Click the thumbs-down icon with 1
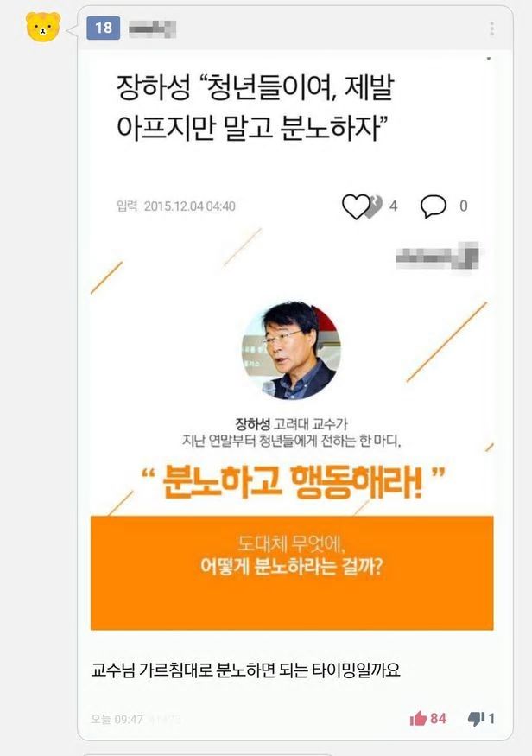The width and height of the screenshot is (532, 756). pos(476,719)
